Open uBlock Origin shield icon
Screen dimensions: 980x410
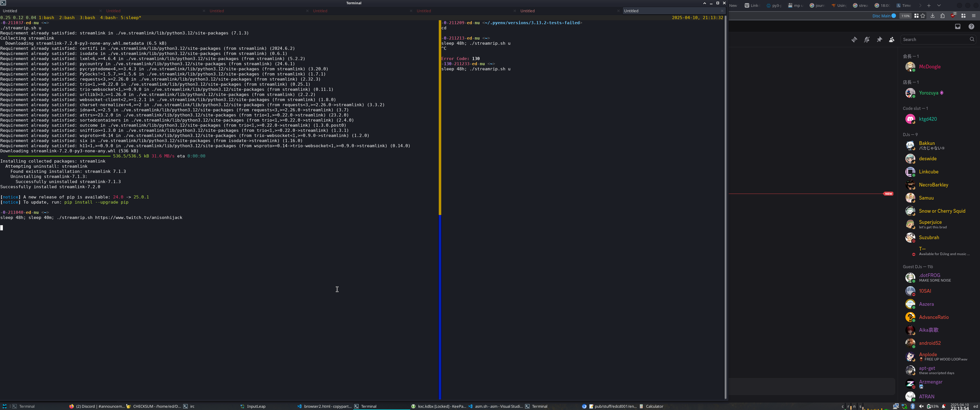click(953, 16)
